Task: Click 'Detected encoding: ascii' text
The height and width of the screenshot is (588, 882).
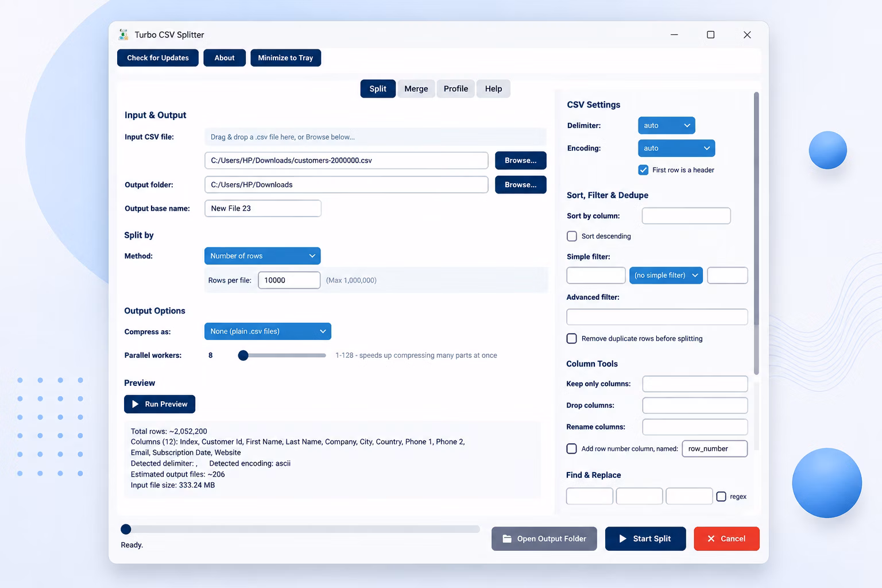Action: click(250, 463)
